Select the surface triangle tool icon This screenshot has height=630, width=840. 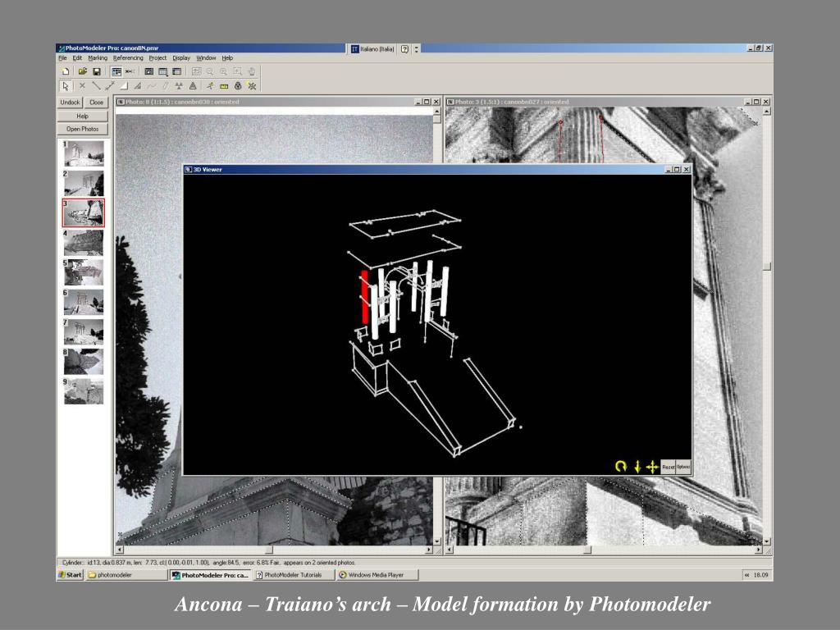[124, 85]
